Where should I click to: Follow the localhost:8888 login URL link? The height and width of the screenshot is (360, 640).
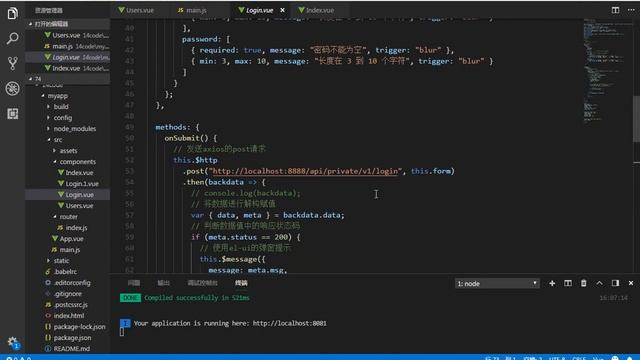(x=305, y=171)
